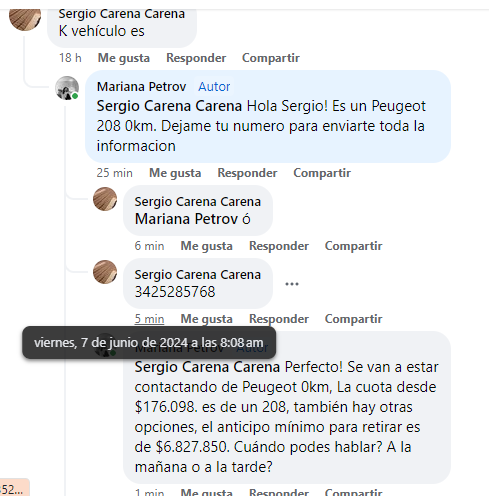Open the '5 min' timestamp link
489x496 pixels.
[149, 319]
